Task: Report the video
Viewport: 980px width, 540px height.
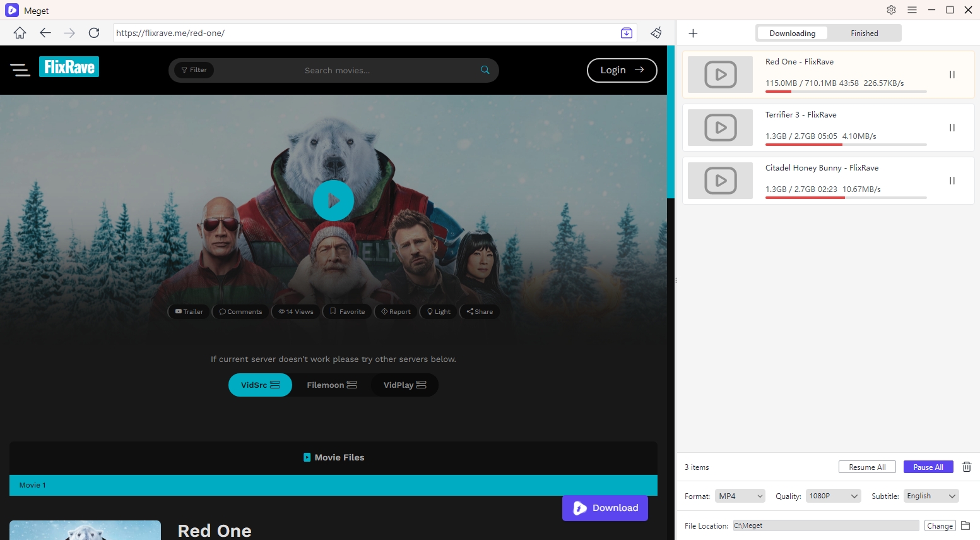Action: (396, 311)
